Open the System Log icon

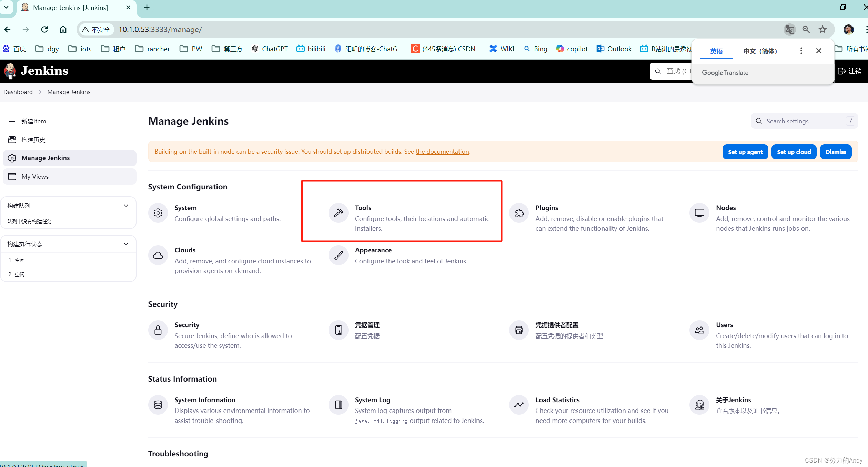click(339, 405)
